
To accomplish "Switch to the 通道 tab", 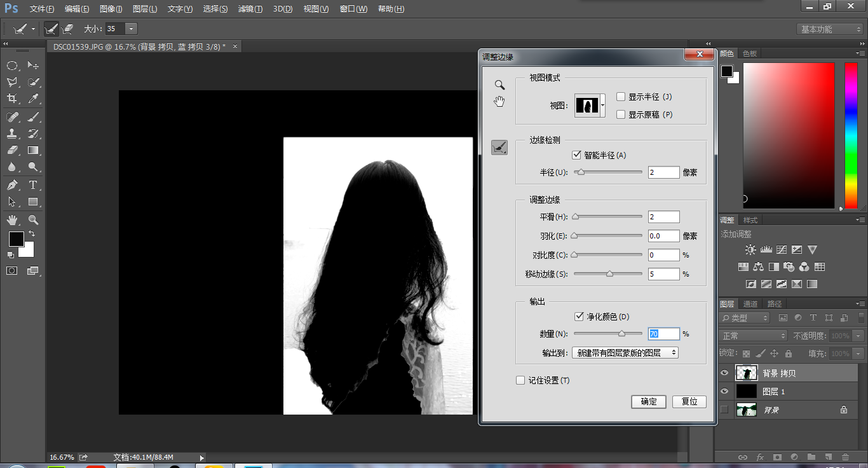I will coord(750,304).
